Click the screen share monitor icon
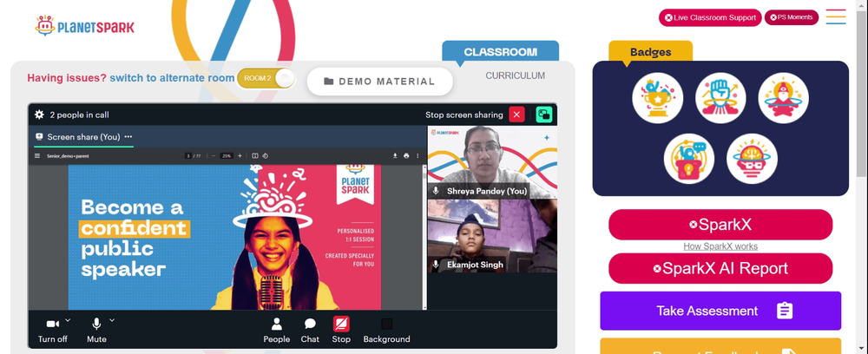 (39, 136)
